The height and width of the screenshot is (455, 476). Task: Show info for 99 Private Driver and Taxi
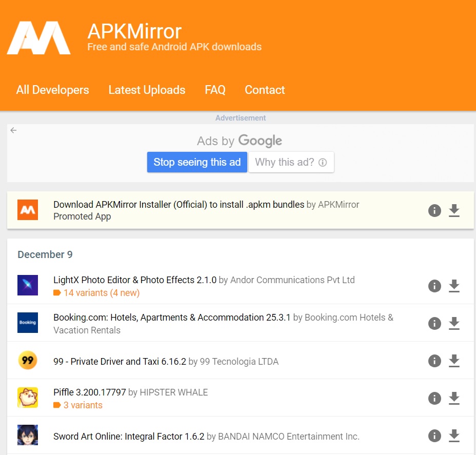(x=434, y=361)
